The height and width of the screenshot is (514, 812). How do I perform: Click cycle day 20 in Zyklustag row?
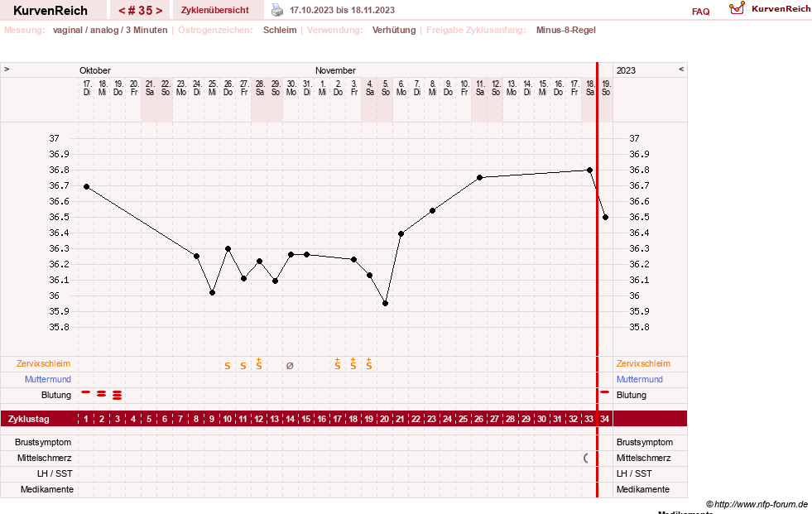384,419
